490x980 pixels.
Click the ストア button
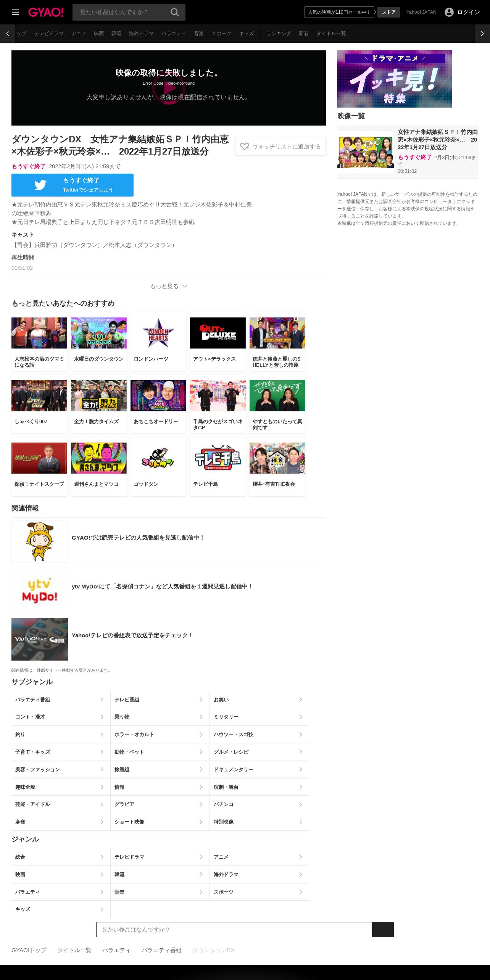pos(389,12)
